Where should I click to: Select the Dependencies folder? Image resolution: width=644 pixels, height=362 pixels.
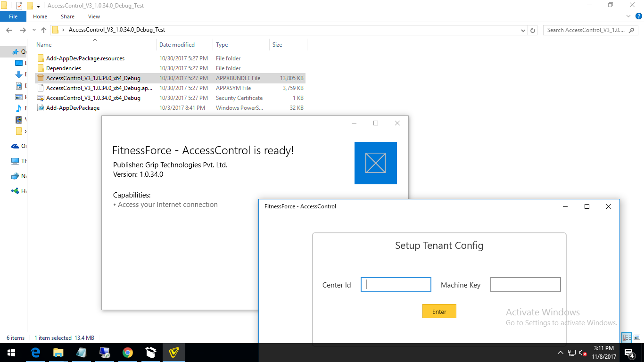(64, 68)
